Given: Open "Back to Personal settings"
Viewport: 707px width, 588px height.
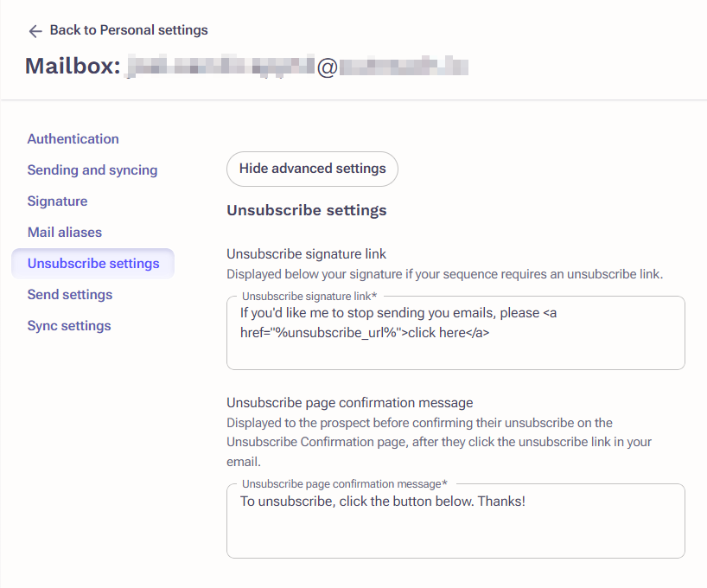Looking at the screenshot, I should [x=128, y=29].
